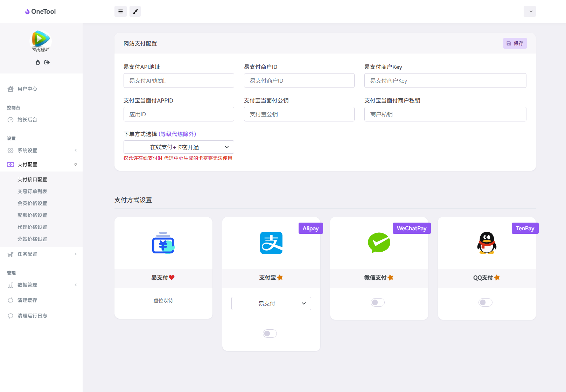The width and height of the screenshot is (566, 392).
Task: Open the 下单方式选择 dropdown
Action: (179, 147)
